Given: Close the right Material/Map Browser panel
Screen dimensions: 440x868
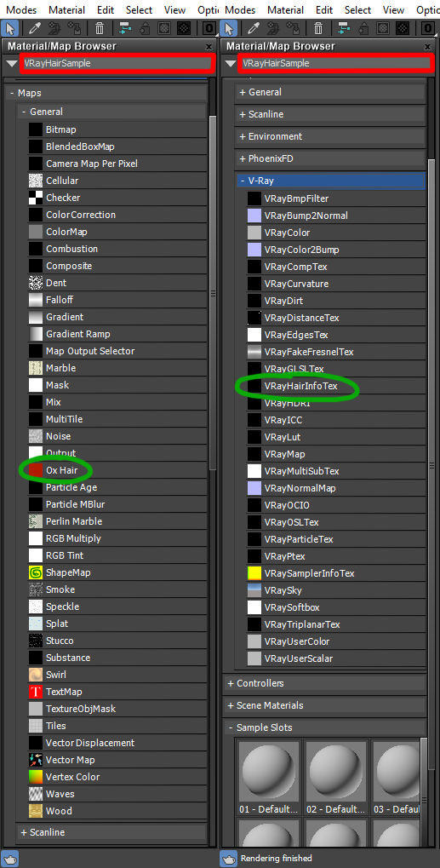Looking at the screenshot, I should (428, 48).
